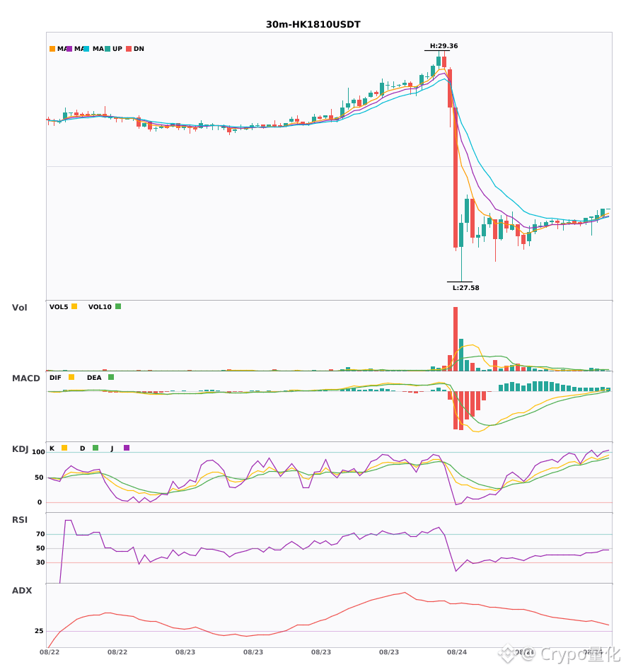Click the 70 axis value in RSI panel

click(x=40, y=534)
